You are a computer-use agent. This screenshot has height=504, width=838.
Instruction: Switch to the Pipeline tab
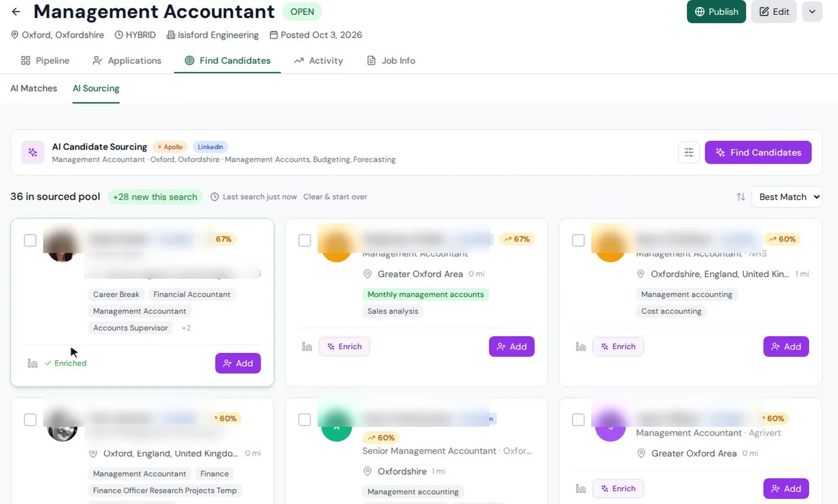[x=45, y=60]
